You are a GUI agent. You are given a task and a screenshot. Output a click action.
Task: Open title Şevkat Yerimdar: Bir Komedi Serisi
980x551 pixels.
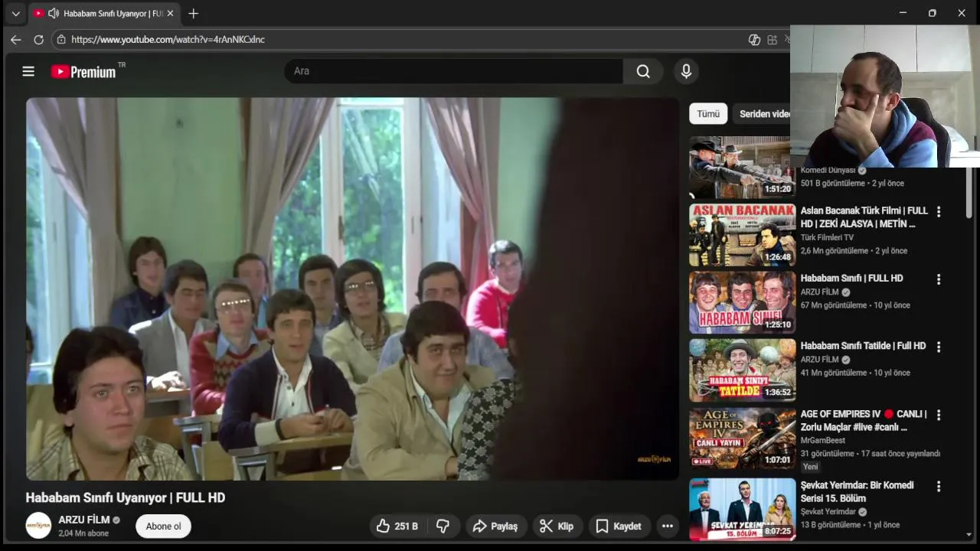coord(857,491)
